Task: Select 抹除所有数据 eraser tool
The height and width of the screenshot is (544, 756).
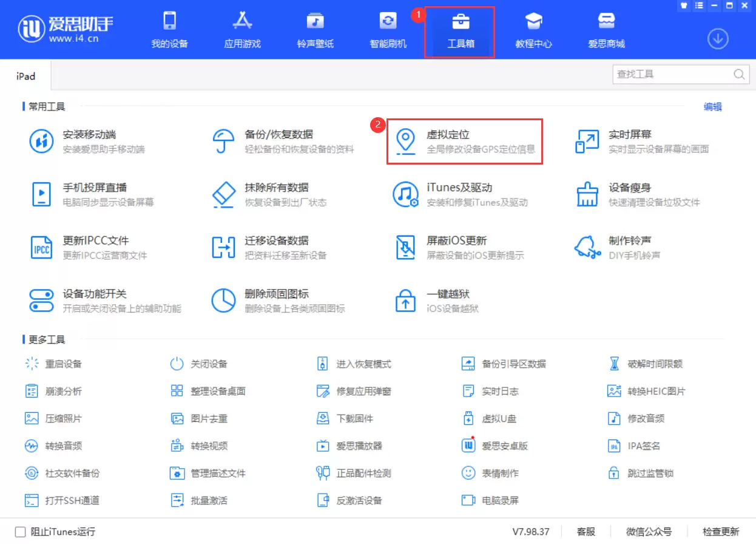Action: click(269, 194)
